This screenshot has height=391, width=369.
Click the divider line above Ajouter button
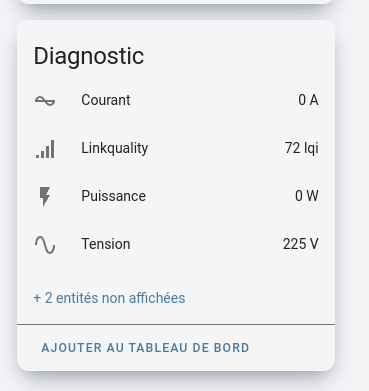pos(176,324)
